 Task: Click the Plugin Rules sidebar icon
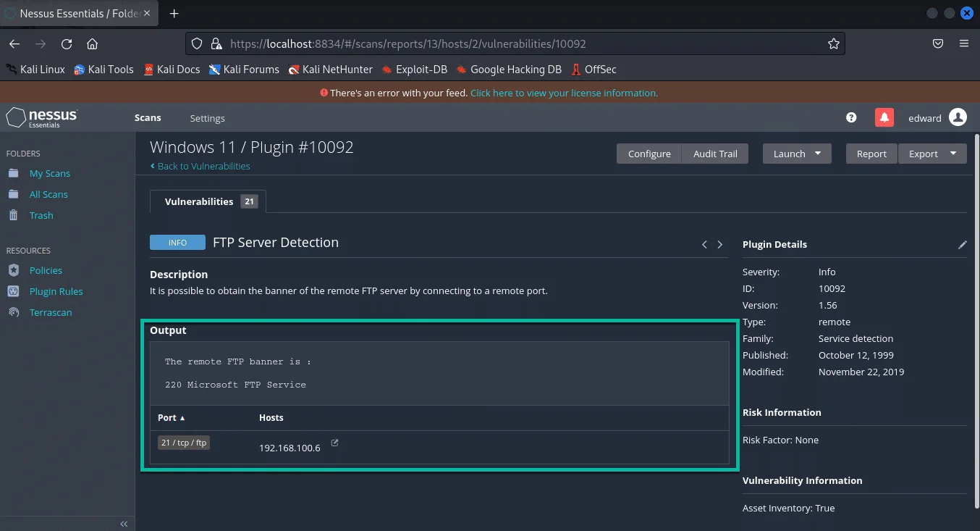tap(14, 291)
